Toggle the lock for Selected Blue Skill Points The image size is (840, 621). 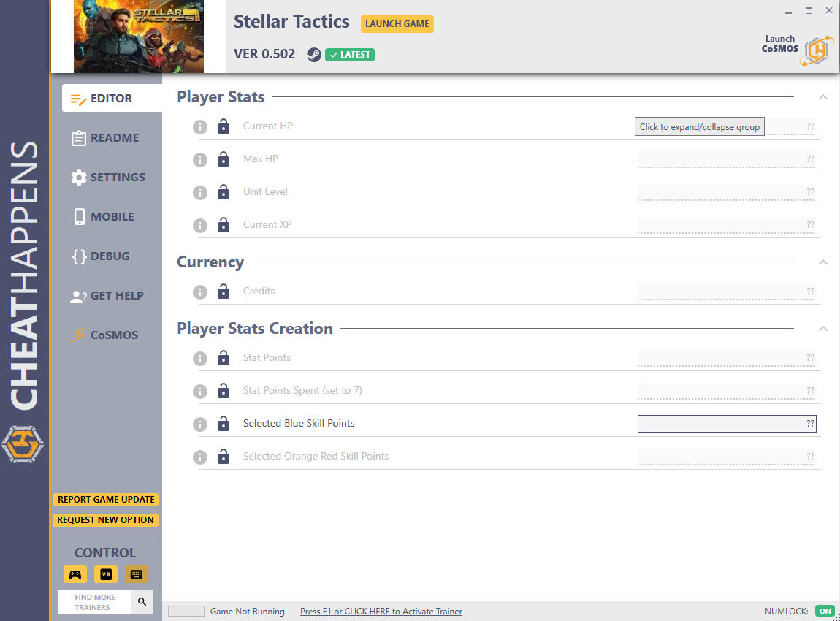[224, 423]
